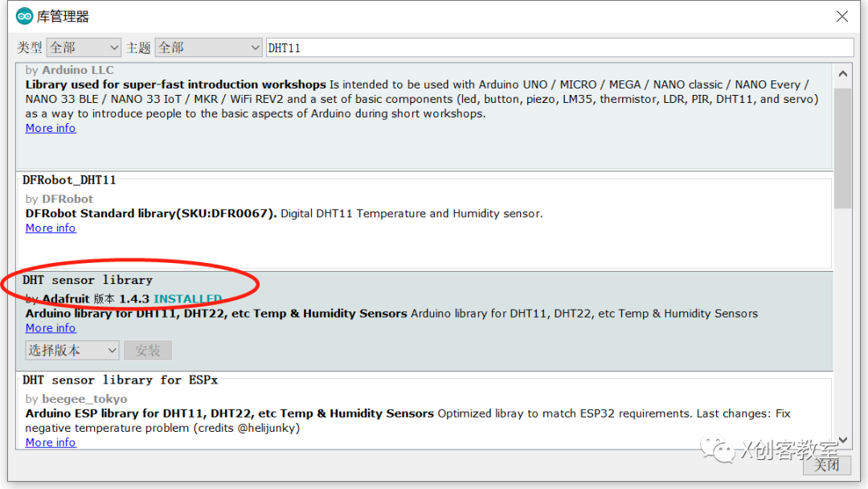Viewport: 868px width, 489px height.
Task: Open the 选择版本 version dropdown
Action: click(x=72, y=350)
